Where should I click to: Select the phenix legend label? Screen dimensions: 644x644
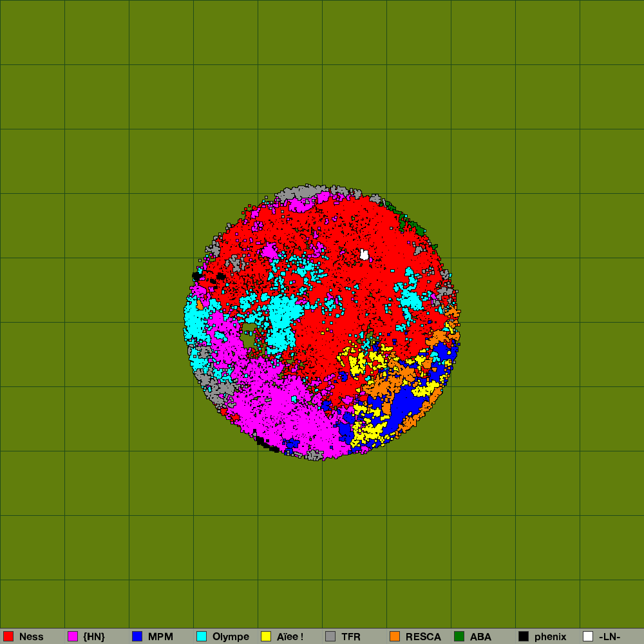(x=551, y=637)
